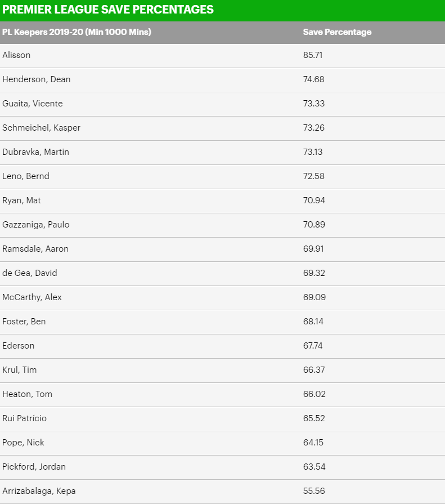Click the Ramsdale, Aaron name
This screenshot has height=504, width=445.
coord(35,249)
